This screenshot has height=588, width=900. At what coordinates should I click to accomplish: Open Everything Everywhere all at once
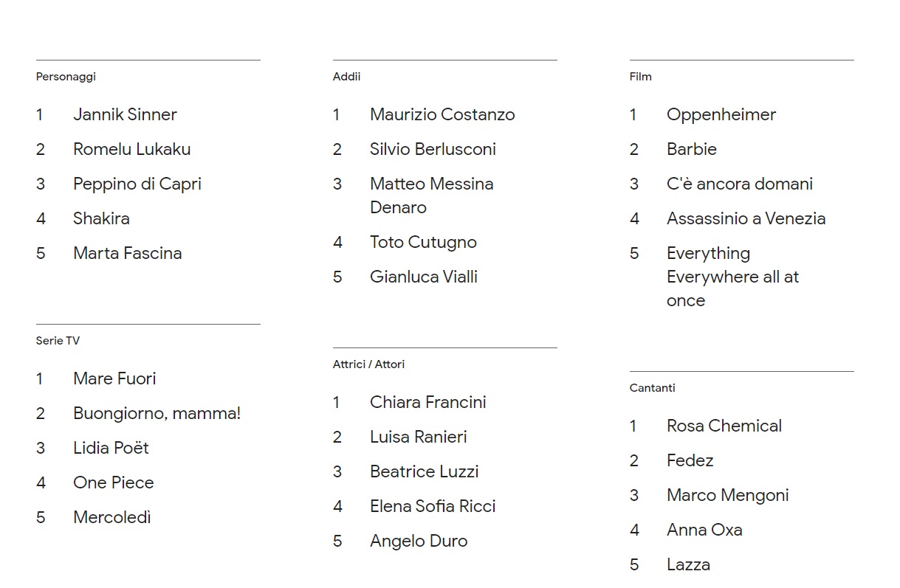pos(732,277)
